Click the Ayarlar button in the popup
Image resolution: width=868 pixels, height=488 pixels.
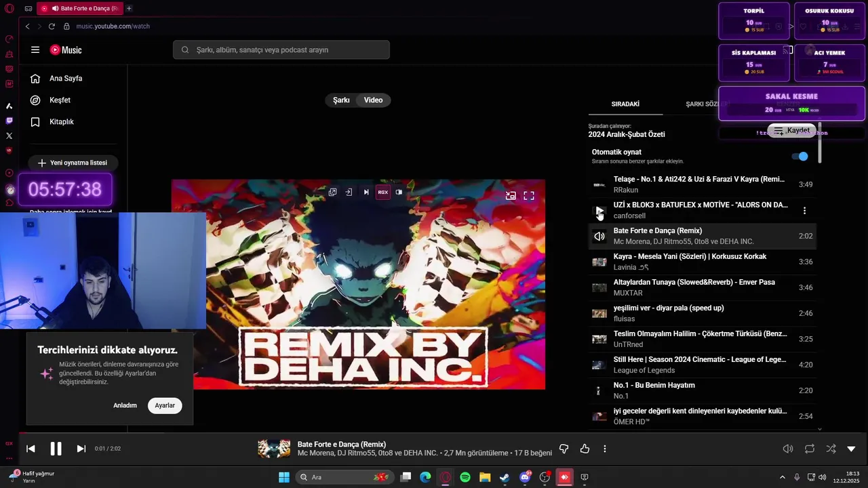(165, 405)
